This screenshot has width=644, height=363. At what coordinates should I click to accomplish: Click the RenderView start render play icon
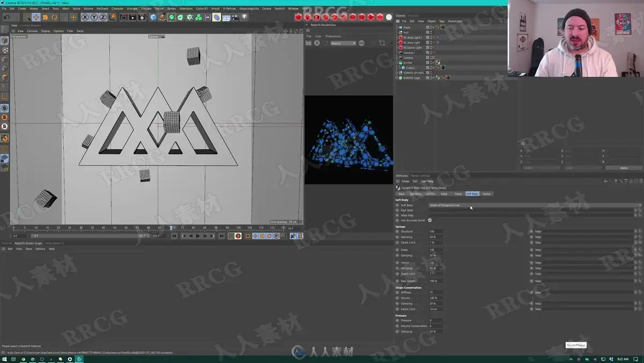tap(317, 43)
